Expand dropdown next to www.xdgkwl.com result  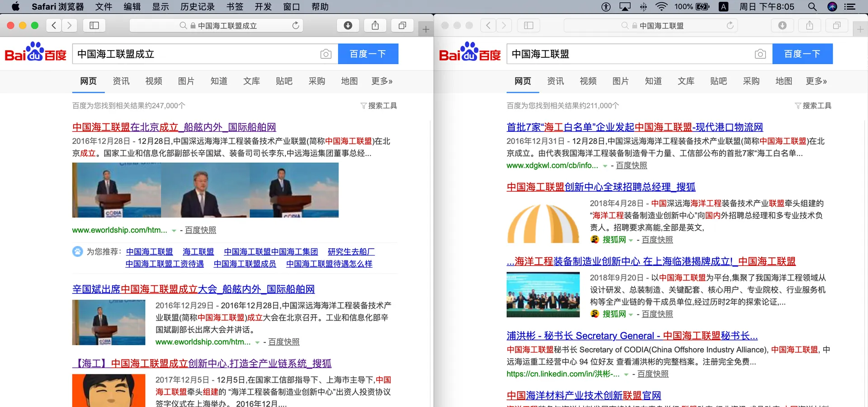click(605, 166)
